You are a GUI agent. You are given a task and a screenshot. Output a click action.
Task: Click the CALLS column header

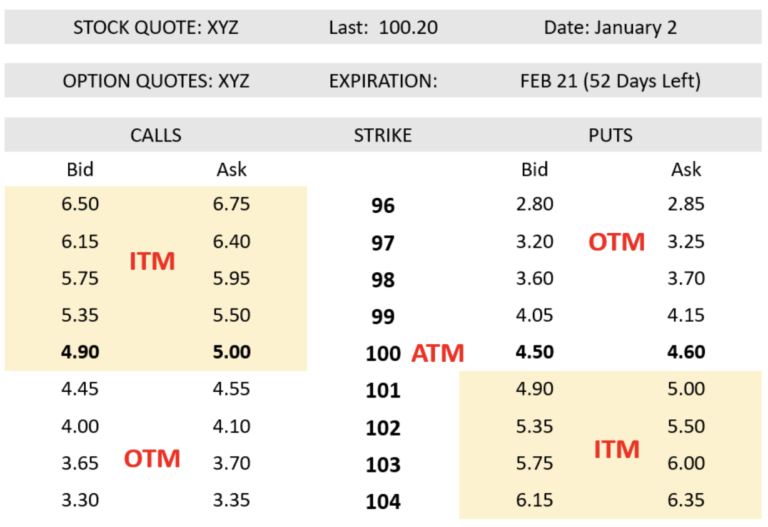[156, 135]
